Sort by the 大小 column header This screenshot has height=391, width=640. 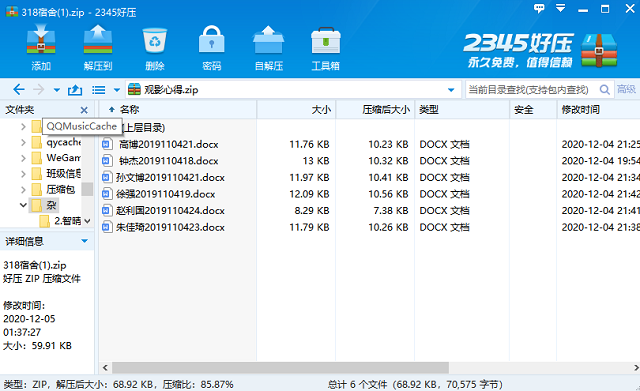pyautogui.click(x=296, y=109)
